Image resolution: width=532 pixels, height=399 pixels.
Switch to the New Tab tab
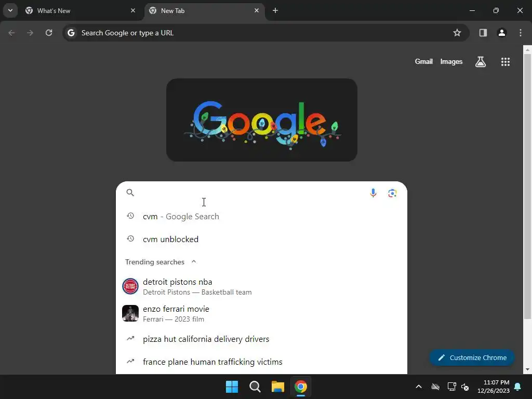pos(205,11)
